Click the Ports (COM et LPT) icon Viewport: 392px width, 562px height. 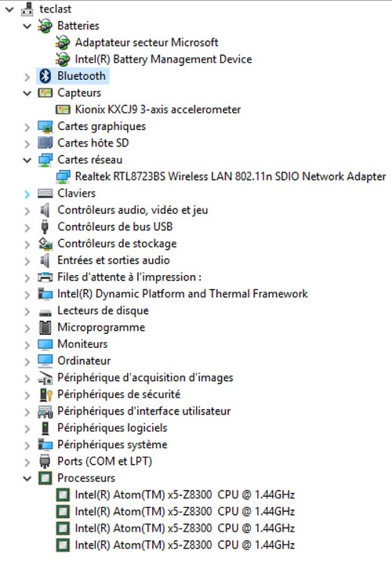click(45, 462)
